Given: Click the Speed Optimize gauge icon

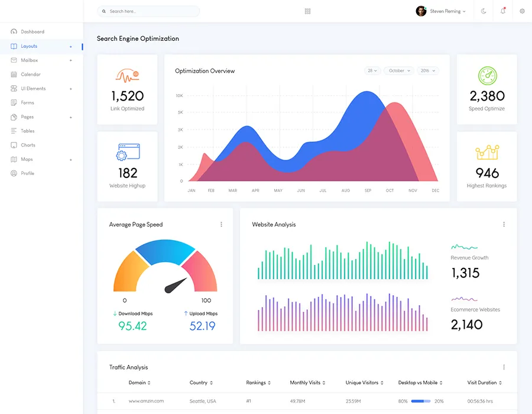Looking at the screenshot, I should coord(488,76).
